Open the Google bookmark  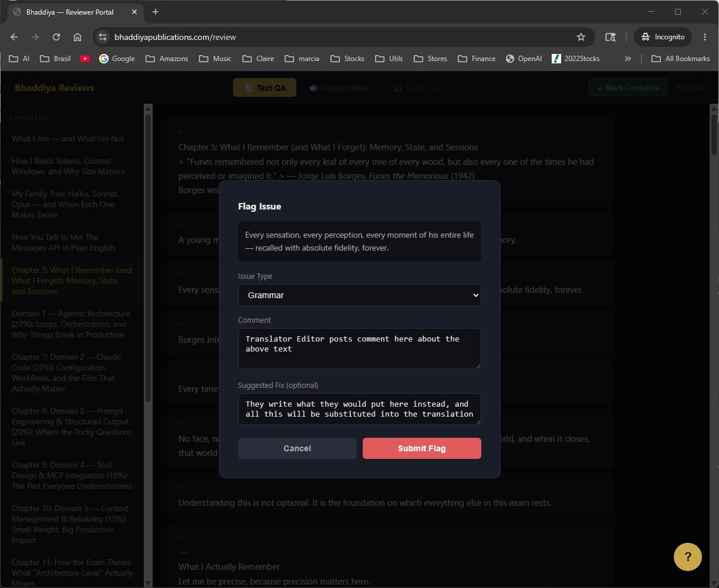(117, 59)
